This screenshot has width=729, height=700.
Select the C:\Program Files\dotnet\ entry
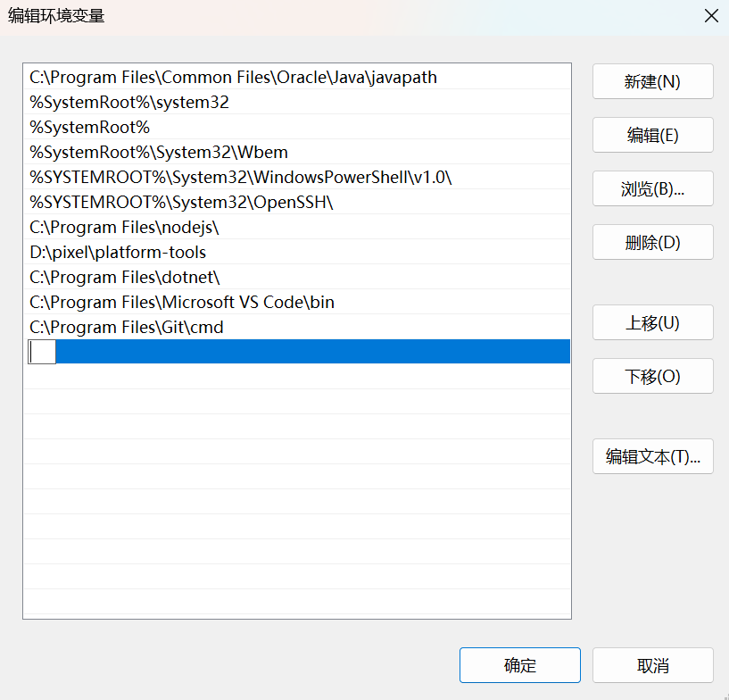[x=297, y=277]
